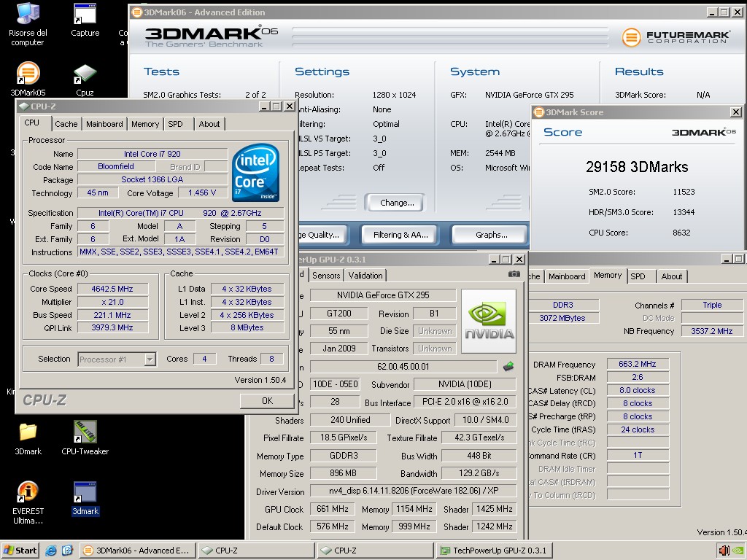Switch to TechPowerUp GPU-Z taskbar button
747x560 pixels.
[x=494, y=551]
